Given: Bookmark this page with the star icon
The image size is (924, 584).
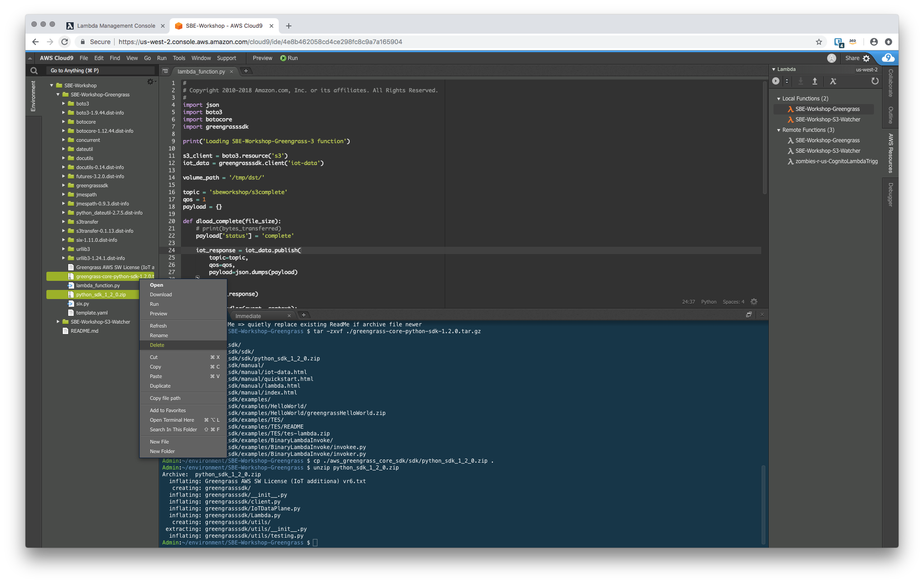Looking at the screenshot, I should click(819, 42).
